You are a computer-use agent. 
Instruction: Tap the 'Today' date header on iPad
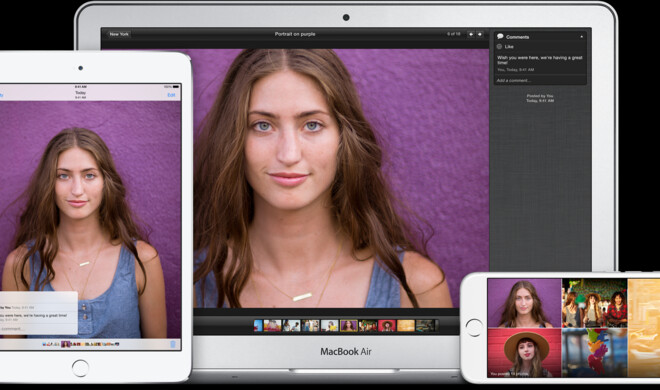pos(80,93)
